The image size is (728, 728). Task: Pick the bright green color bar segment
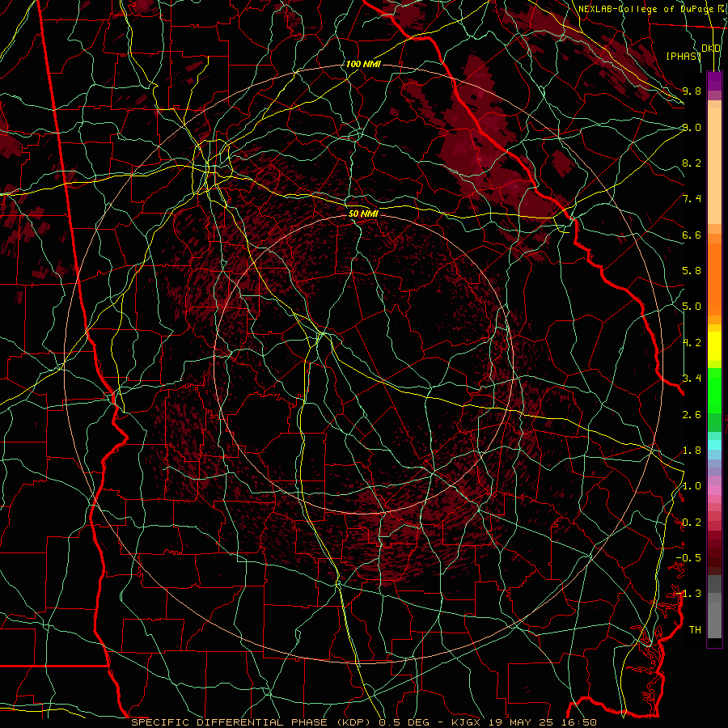(714, 390)
